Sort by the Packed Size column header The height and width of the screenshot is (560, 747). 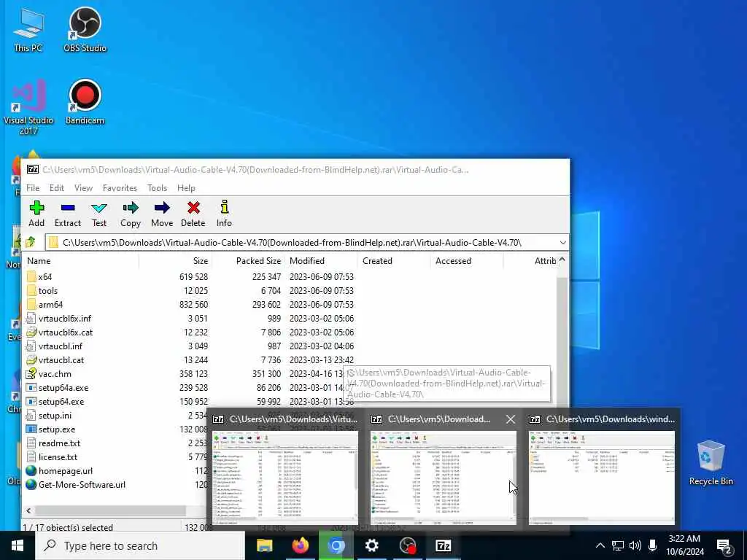(258, 261)
